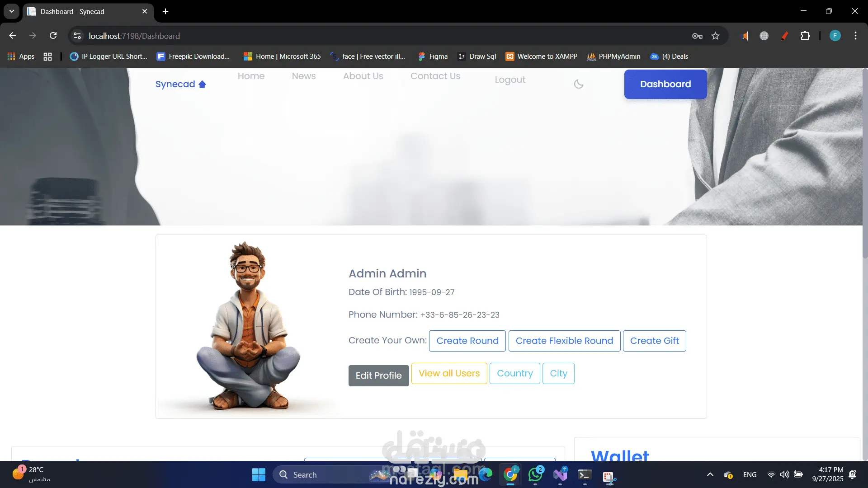Click the localhost address bar
The width and height of the screenshot is (868, 488).
316,36
